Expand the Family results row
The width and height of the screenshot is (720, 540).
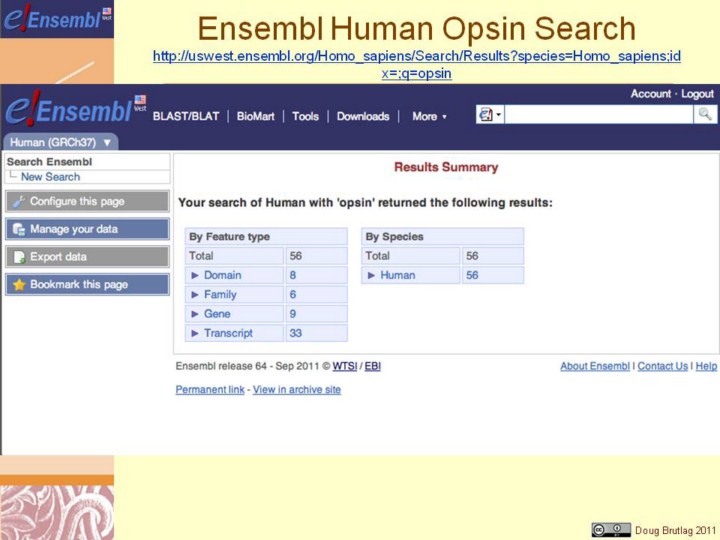click(195, 294)
